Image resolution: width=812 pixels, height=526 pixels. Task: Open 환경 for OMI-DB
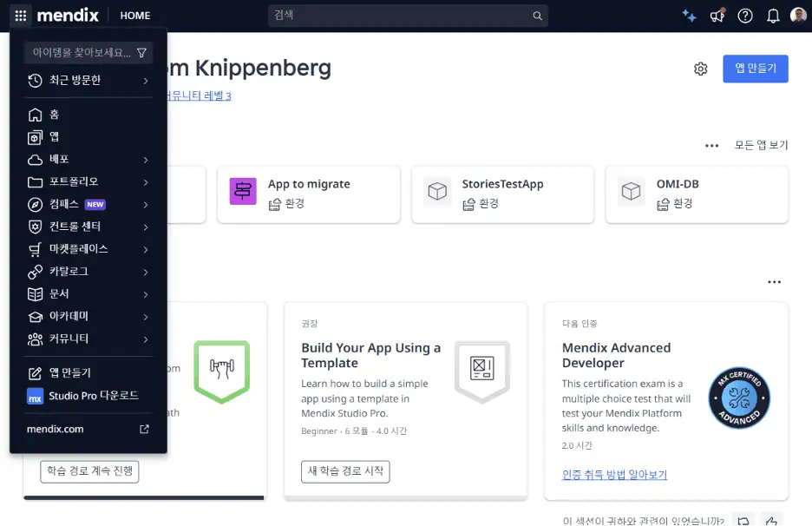point(675,204)
